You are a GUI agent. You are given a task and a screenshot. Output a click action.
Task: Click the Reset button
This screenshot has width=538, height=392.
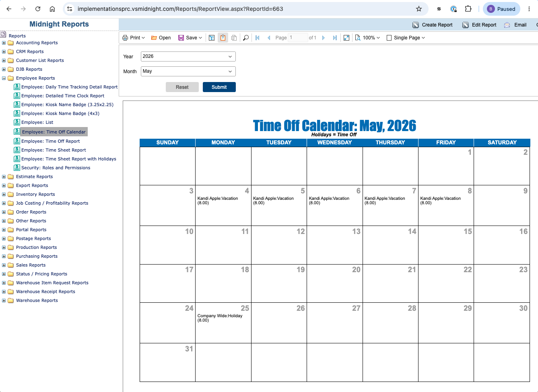tap(182, 87)
